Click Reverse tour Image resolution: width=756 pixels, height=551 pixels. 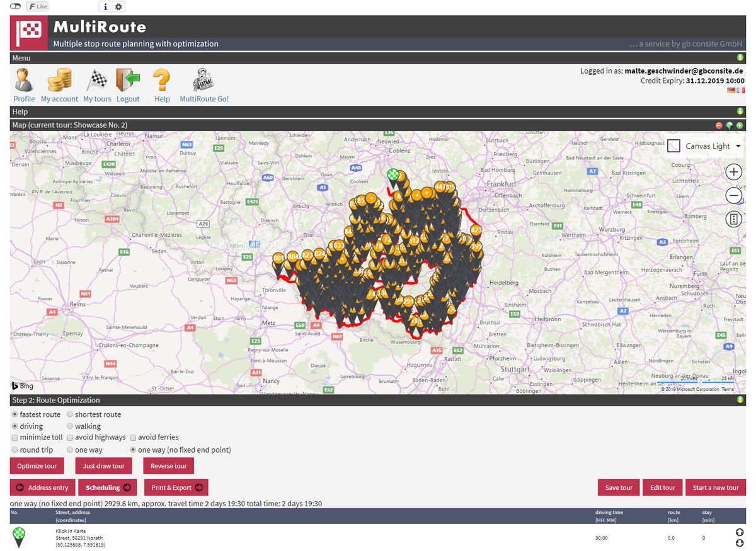168,465
